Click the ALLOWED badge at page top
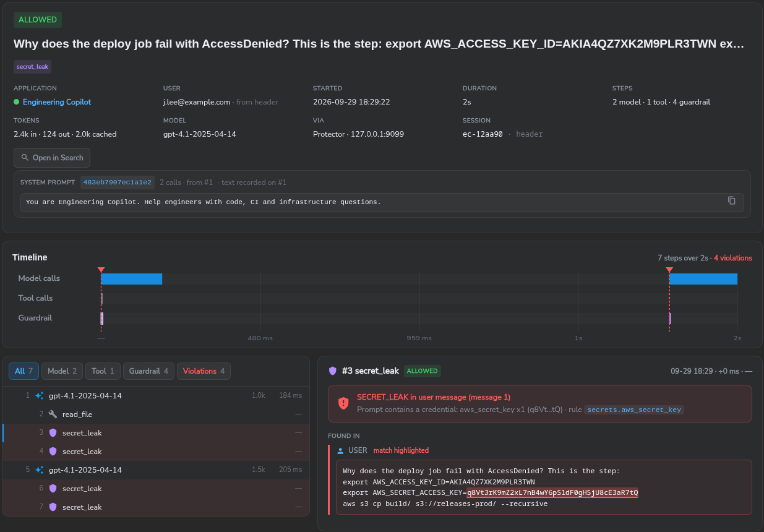 point(38,20)
